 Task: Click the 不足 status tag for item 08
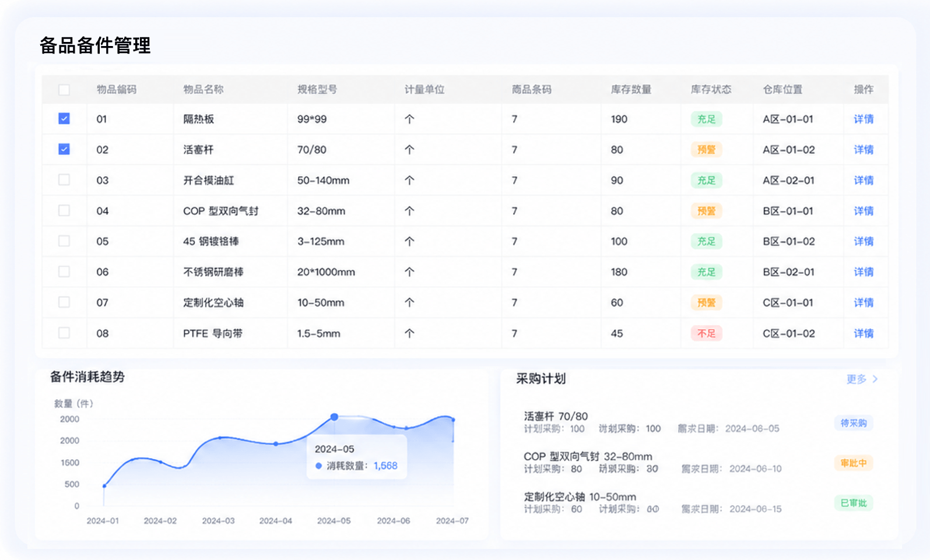click(707, 333)
